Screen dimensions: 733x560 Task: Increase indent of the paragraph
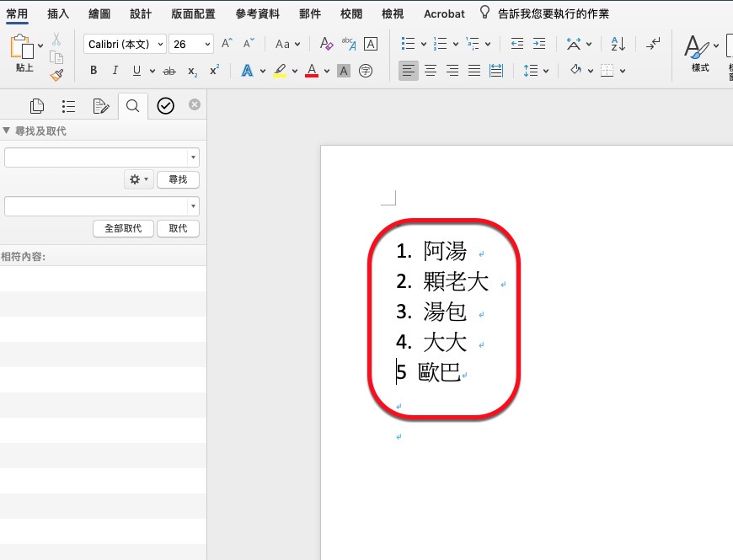[x=539, y=44]
